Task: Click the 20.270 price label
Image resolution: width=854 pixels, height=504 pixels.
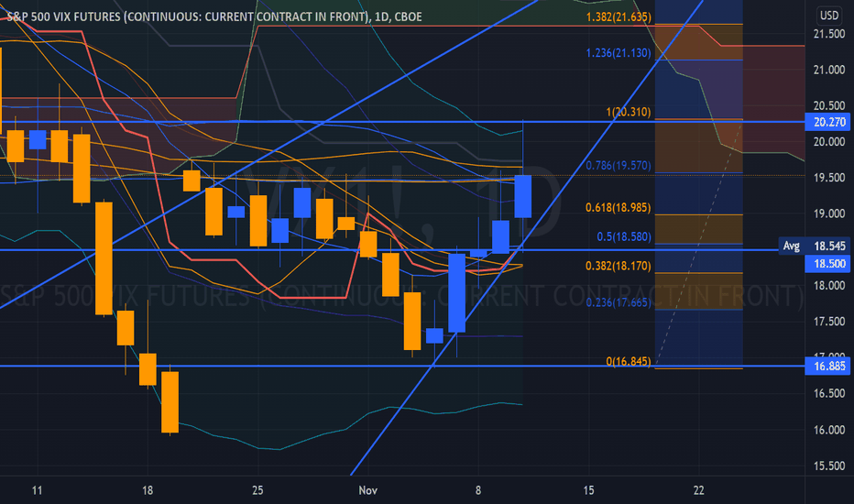Action: [828, 122]
